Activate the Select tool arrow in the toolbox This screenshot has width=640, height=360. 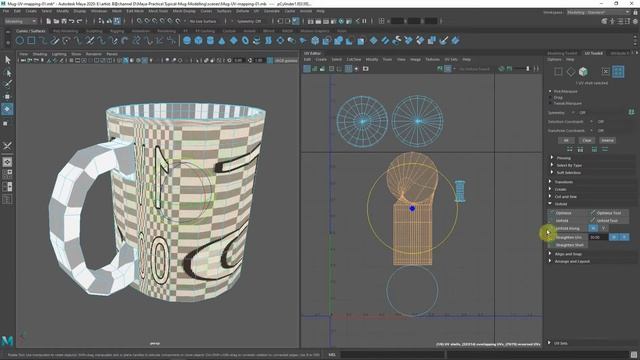pos(7,60)
